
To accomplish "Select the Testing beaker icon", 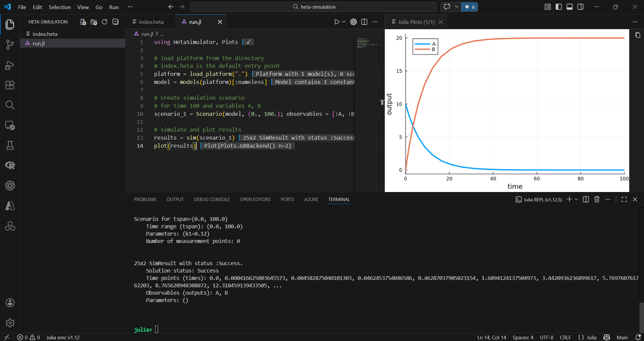I will tap(10, 145).
